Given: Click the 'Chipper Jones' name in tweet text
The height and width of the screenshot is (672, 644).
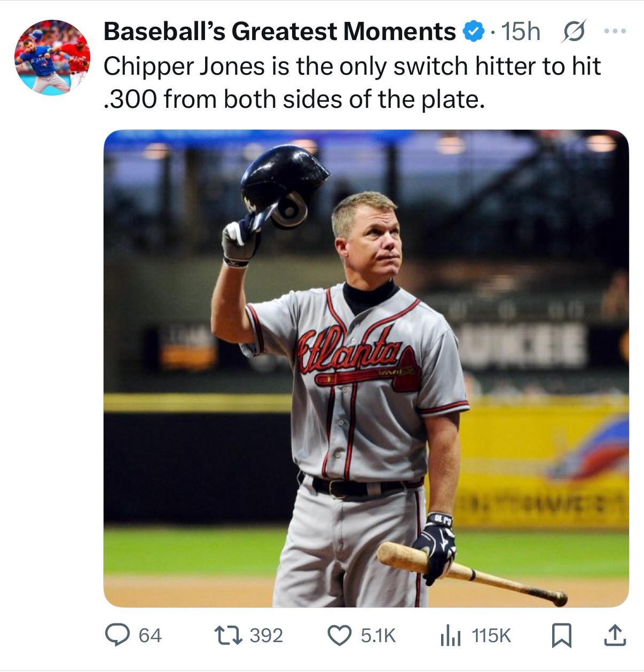Looking at the screenshot, I should click(184, 67).
